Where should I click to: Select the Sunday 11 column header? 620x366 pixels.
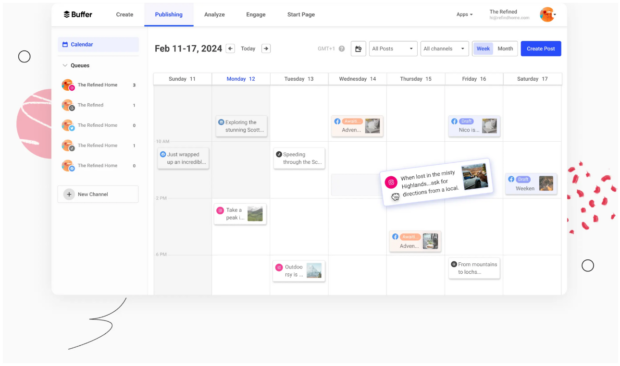[182, 79]
